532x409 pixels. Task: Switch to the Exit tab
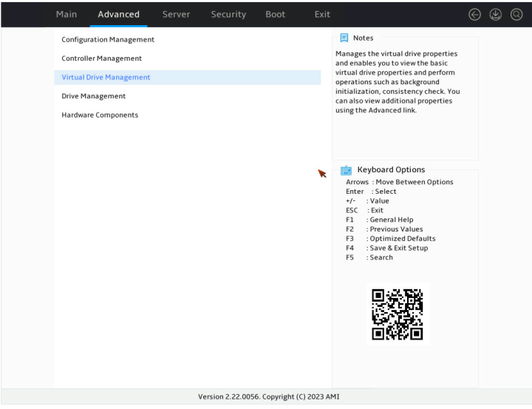(322, 14)
